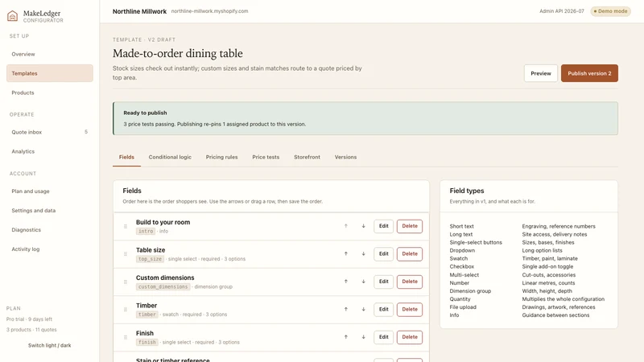Grab the Timber row drag handle
644x362 pixels.
pos(126,310)
